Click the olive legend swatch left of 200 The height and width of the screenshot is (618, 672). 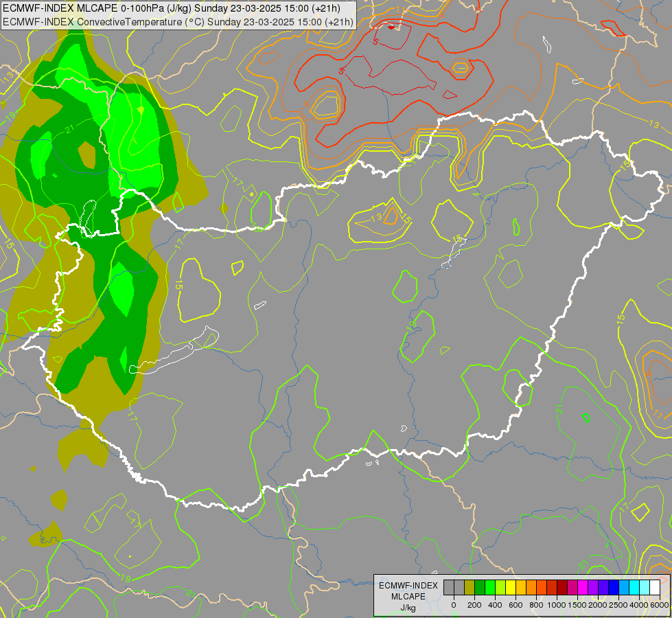tap(470, 587)
